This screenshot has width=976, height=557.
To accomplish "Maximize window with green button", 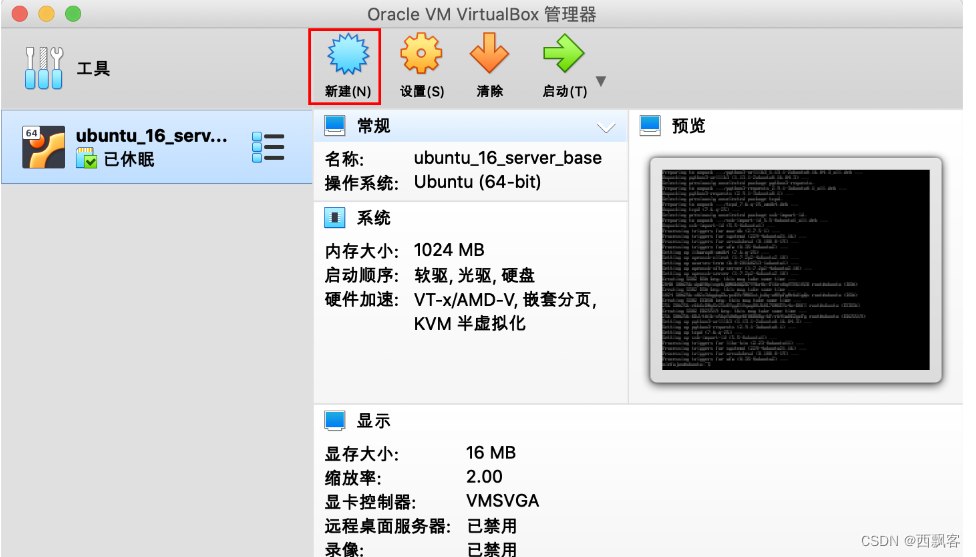I will (73, 13).
